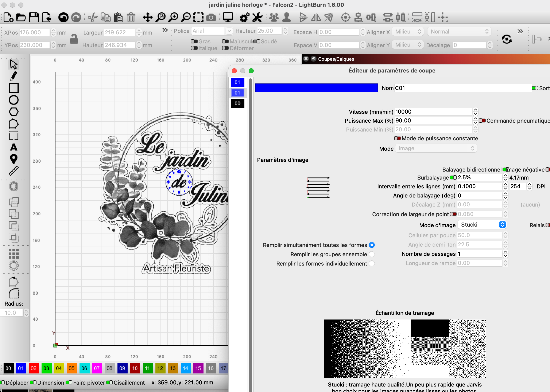
Task: Activate the Text creation tool
Action: click(13, 147)
